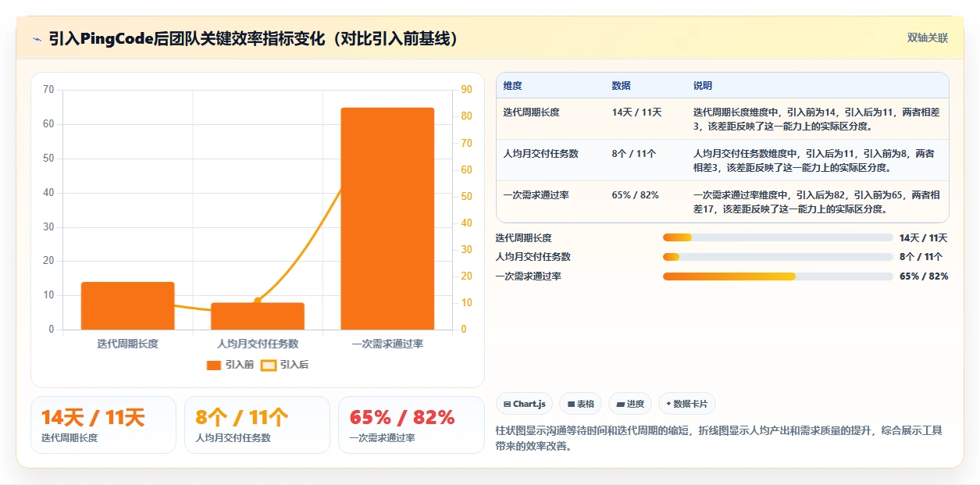Click the 一次需求通过率 progress bar

pos(778,276)
